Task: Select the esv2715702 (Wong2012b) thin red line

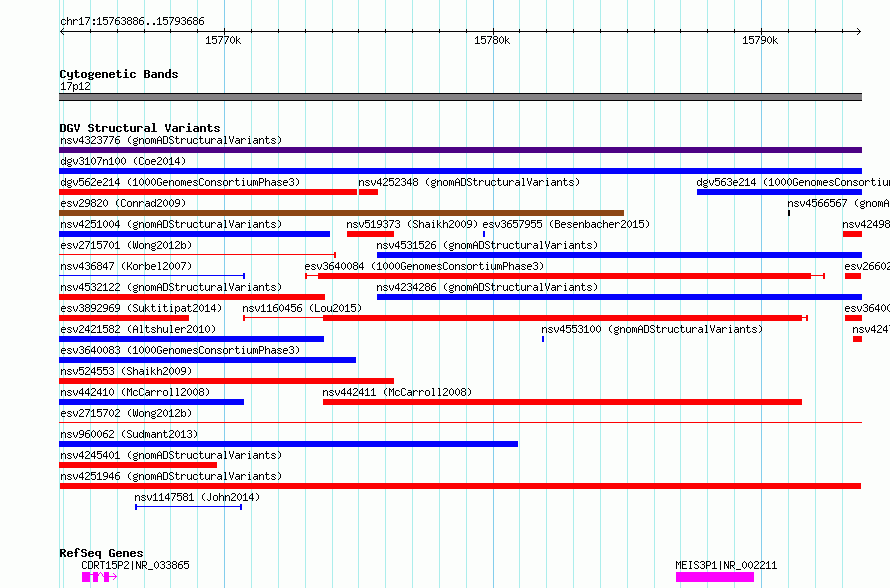Action: [460, 423]
